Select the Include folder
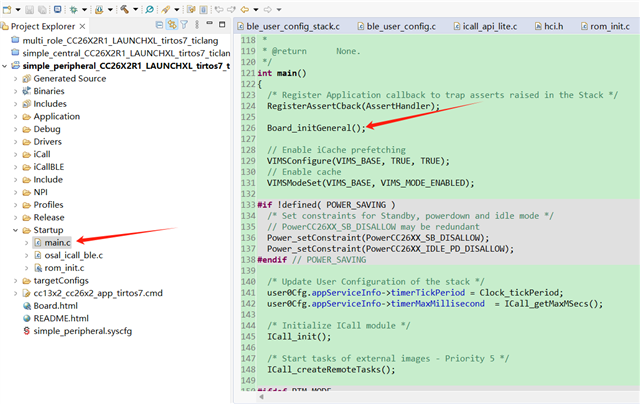This screenshot has height=404, width=640. click(x=48, y=180)
